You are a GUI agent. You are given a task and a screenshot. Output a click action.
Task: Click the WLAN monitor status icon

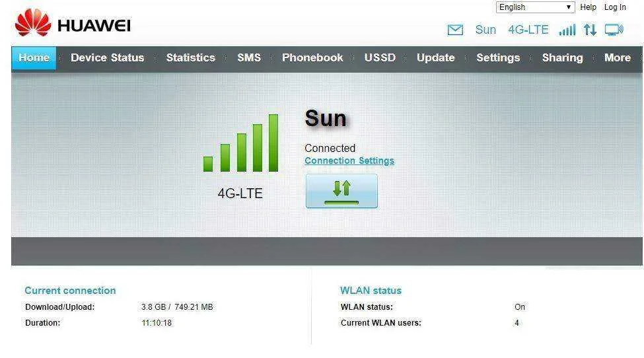614,30
